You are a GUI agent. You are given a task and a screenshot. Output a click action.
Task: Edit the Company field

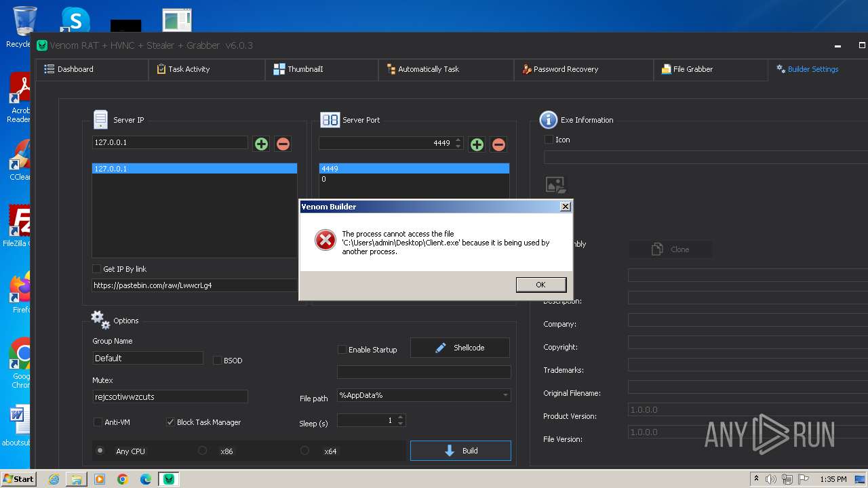(x=748, y=320)
